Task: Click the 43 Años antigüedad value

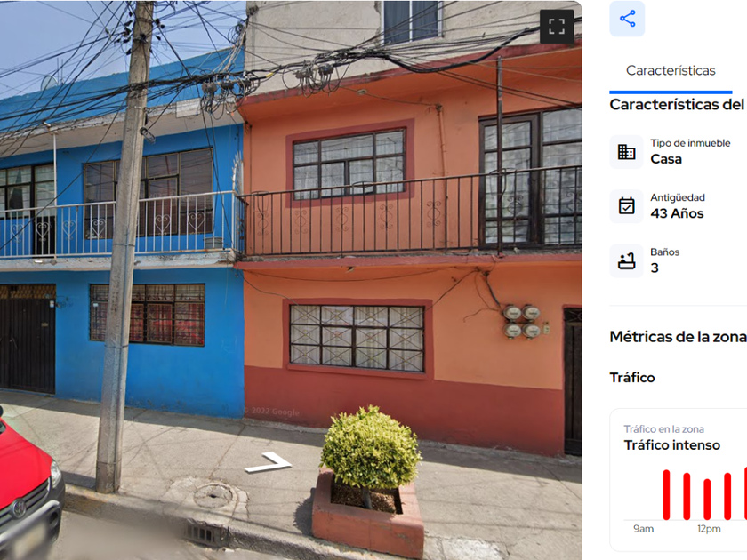Action: pyautogui.click(x=677, y=213)
